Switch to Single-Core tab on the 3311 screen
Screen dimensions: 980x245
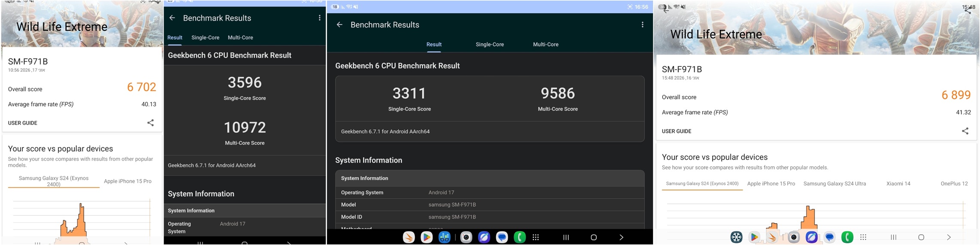490,45
